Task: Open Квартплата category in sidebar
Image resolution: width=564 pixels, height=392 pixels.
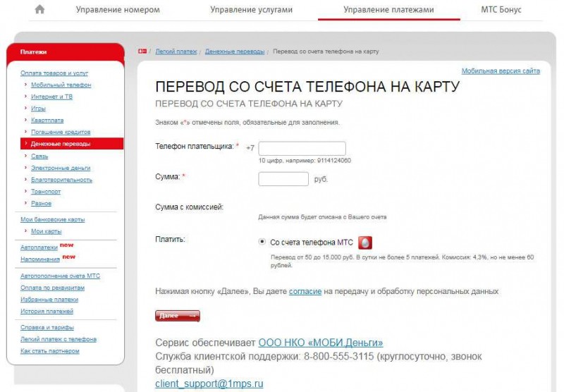Action: click(47, 121)
